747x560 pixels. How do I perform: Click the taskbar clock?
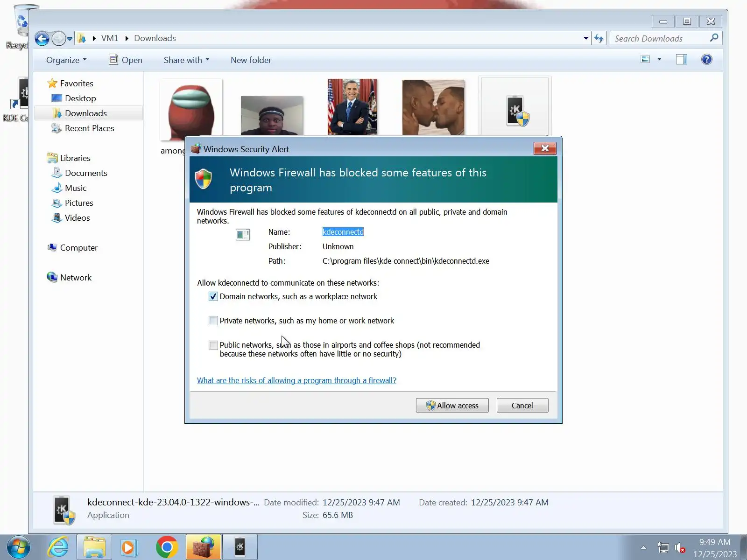[x=715, y=548]
